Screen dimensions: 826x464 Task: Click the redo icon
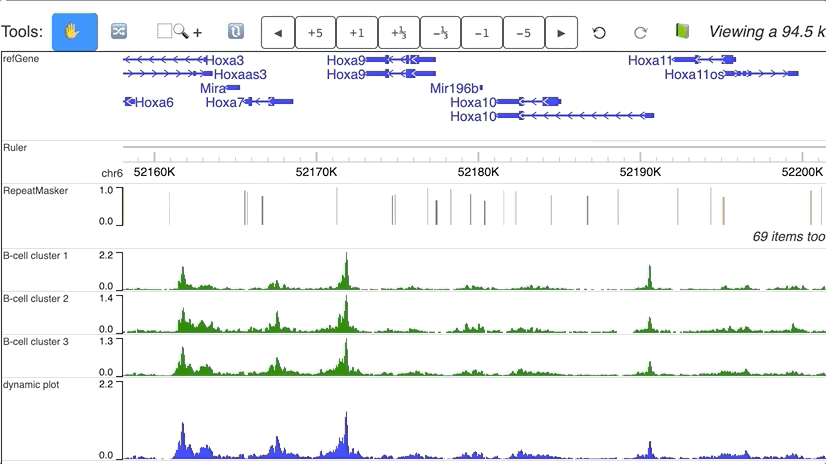tap(641, 32)
